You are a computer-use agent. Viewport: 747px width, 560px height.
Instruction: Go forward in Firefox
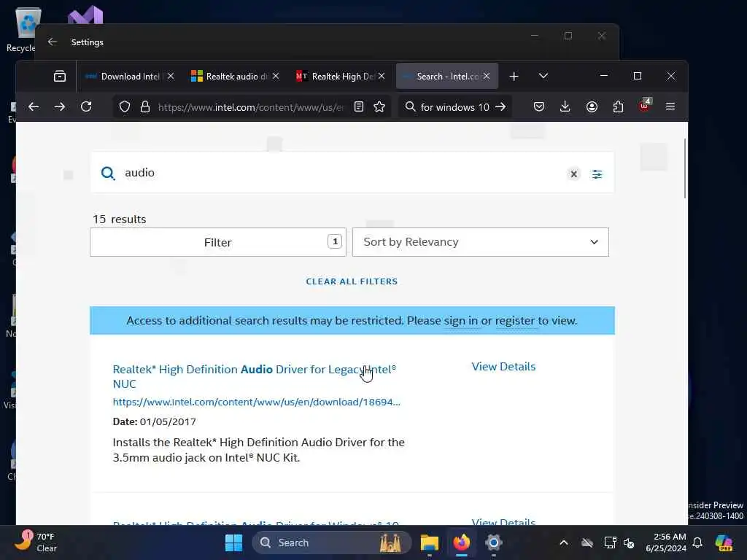60,106
